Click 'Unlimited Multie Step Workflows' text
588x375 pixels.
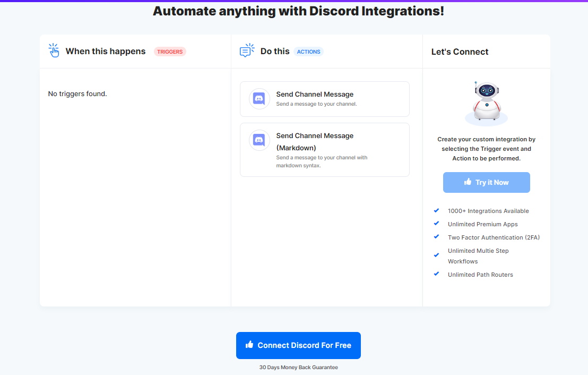point(478,256)
